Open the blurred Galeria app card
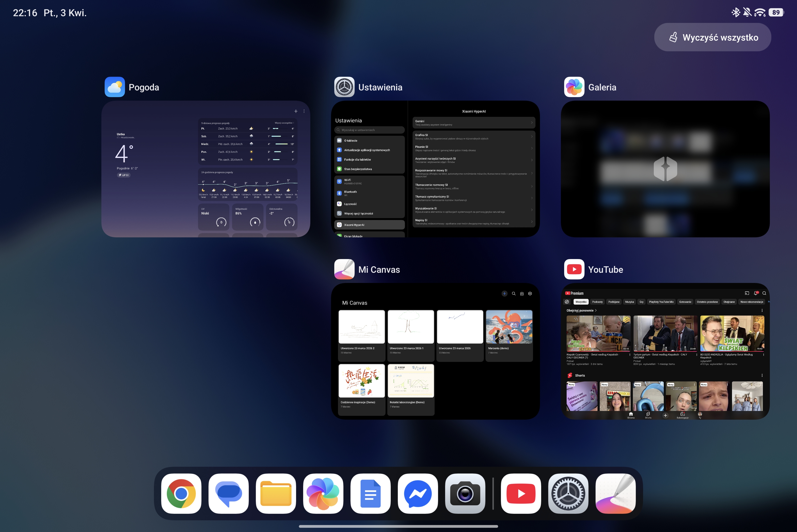Viewport: 797px width, 532px height. point(665,169)
